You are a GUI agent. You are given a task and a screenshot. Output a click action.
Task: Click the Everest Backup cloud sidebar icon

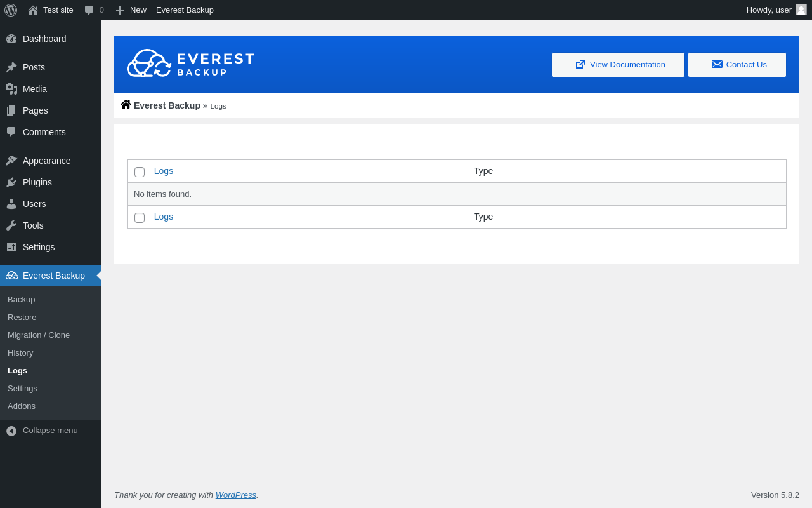click(12, 276)
